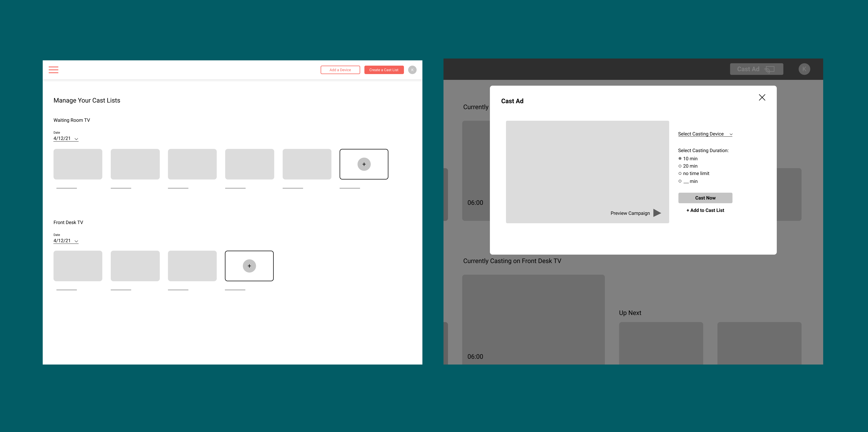868x432 pixels.
Task: Close the Cast Ad dialog
Action: point(762,97)
